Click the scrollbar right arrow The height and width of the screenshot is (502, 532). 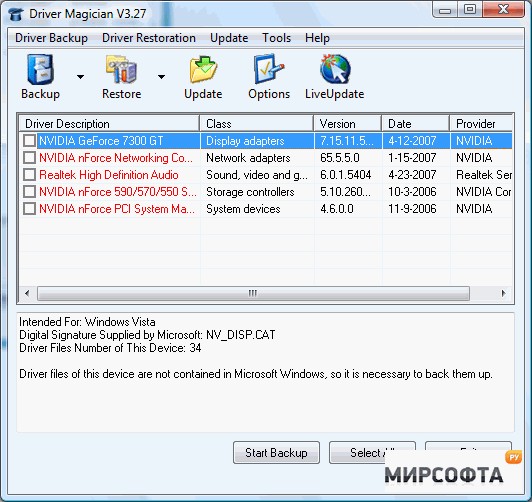tap(504, 293)
